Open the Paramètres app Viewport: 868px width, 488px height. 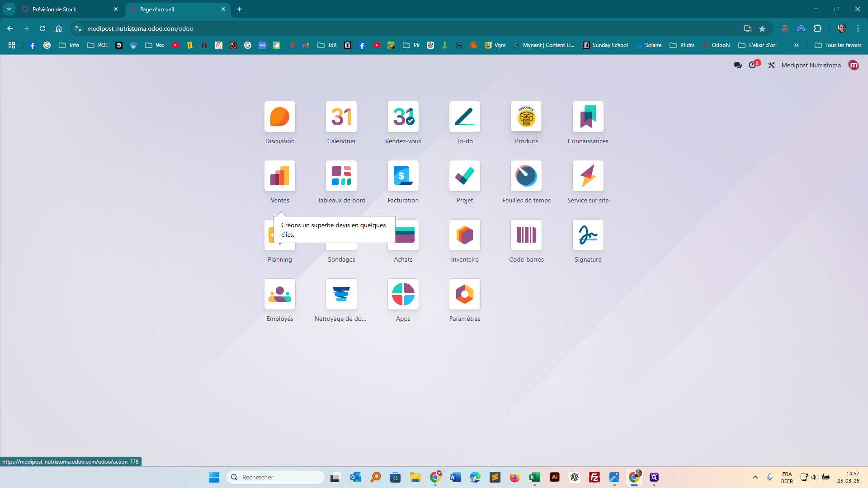(465, 294)
